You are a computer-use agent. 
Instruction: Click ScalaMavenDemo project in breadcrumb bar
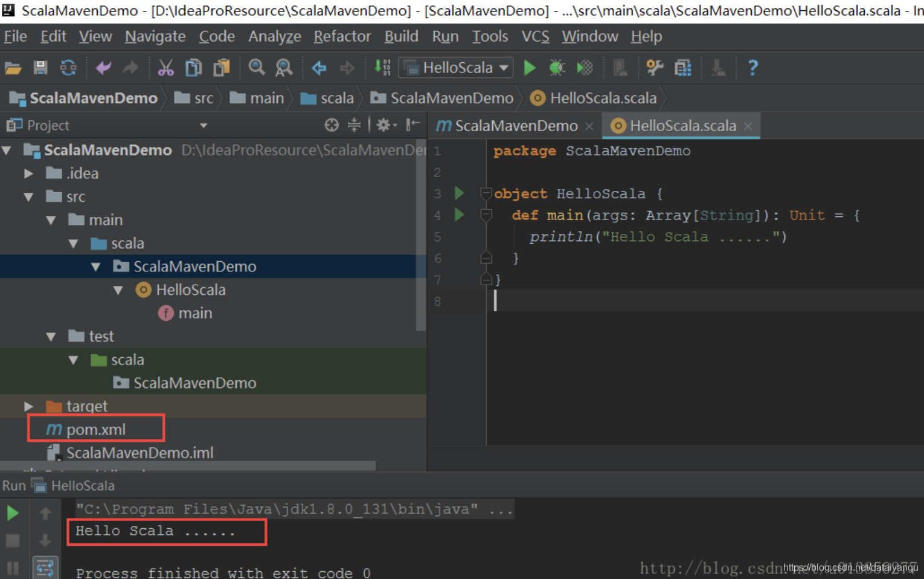tap(83, 98)
